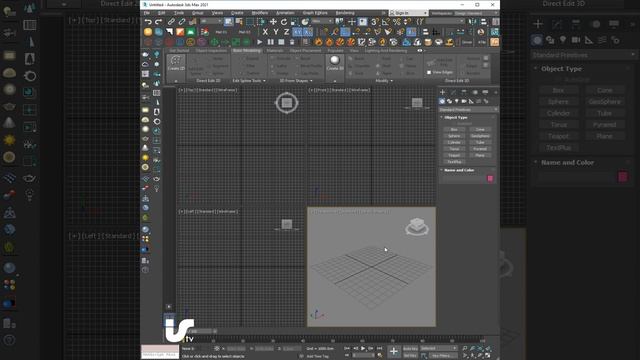Open the File menu
Screen dimensions: 640x360
click(147, 13)
